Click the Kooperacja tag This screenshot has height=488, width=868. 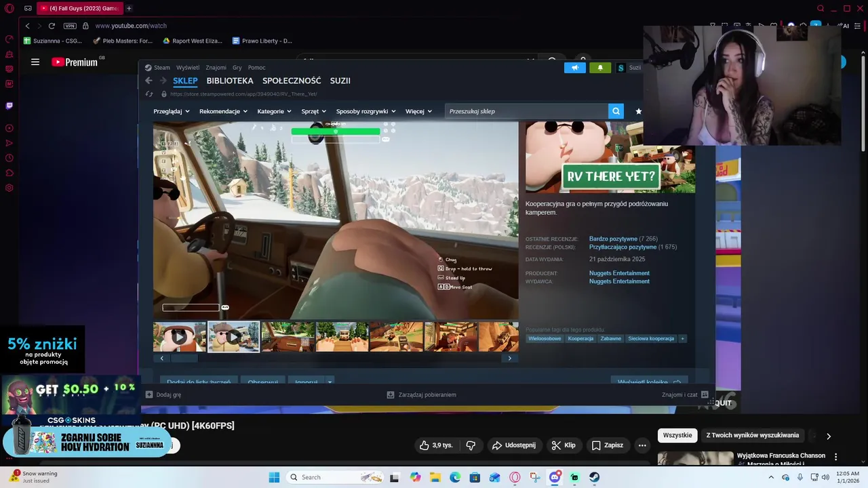coord(580,338)
